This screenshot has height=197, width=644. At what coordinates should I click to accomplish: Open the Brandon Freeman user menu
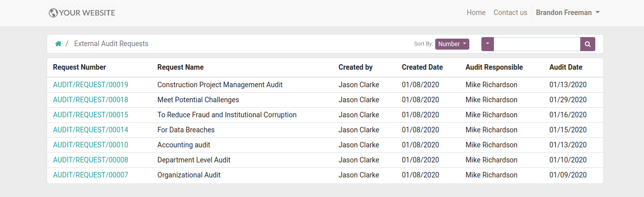(568, 13)
